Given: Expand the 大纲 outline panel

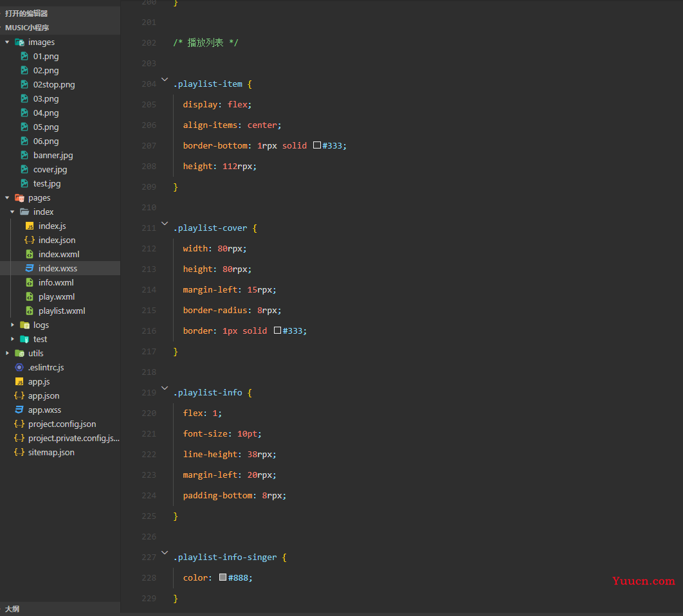Looking at the screenshot, I should pos(60,608).
